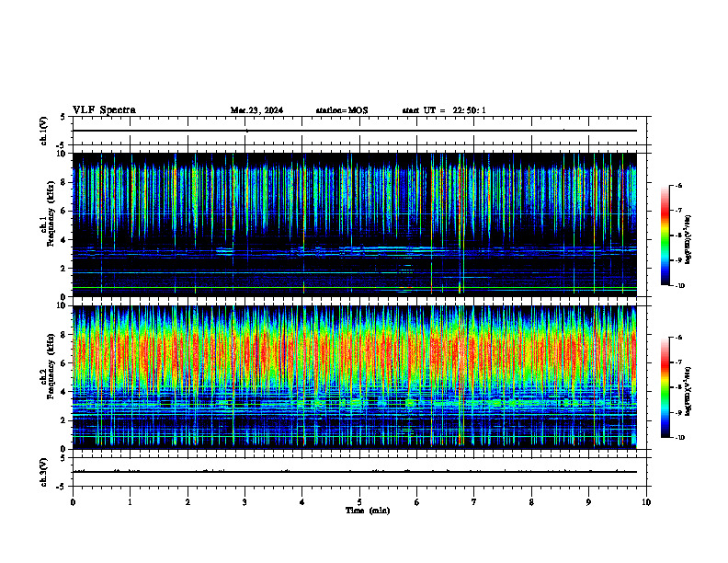
Task: Click inside the ch.1 spectrogram panel
Action: [355, 224]
